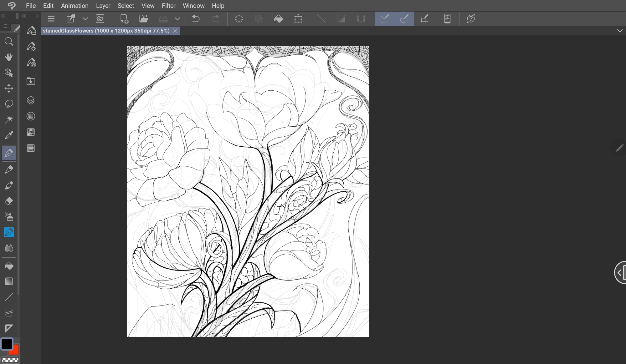Select the Eraser tool

click(9, 201)
